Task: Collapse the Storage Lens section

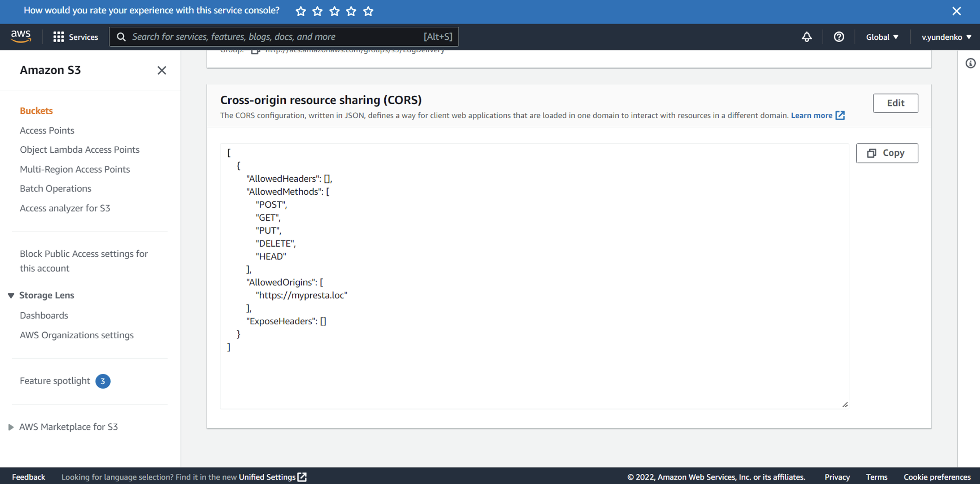Action: (11, 295)
